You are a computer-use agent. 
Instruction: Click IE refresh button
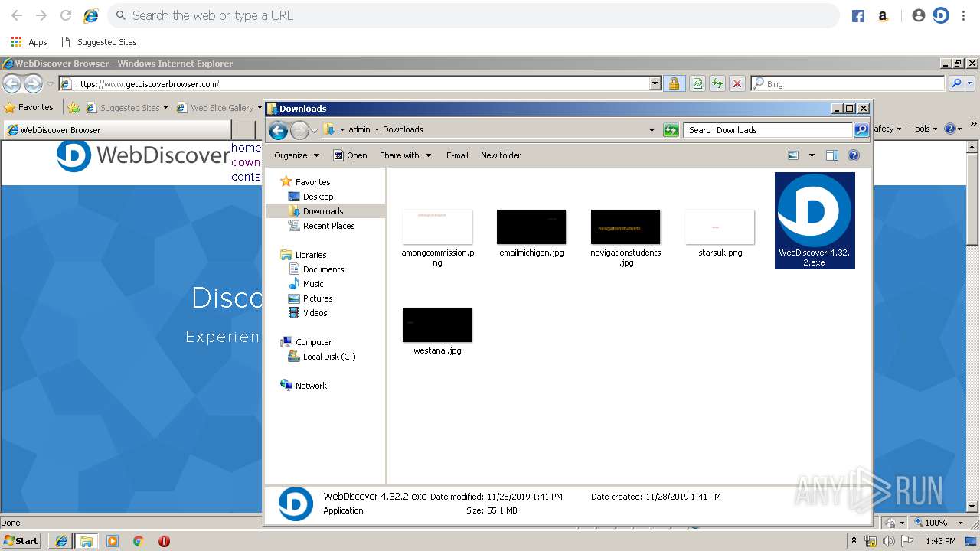[x=717, y=83]
